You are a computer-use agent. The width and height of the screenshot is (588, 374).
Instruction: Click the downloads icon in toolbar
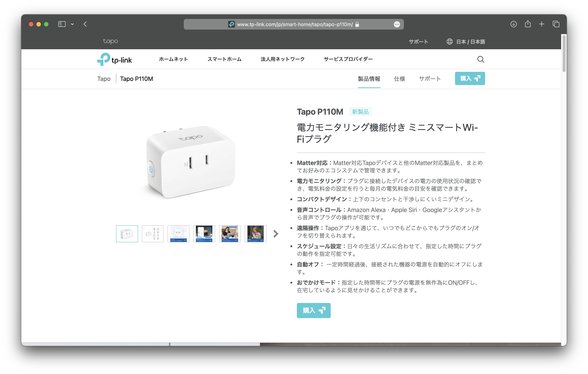click(x=514, y=24)
